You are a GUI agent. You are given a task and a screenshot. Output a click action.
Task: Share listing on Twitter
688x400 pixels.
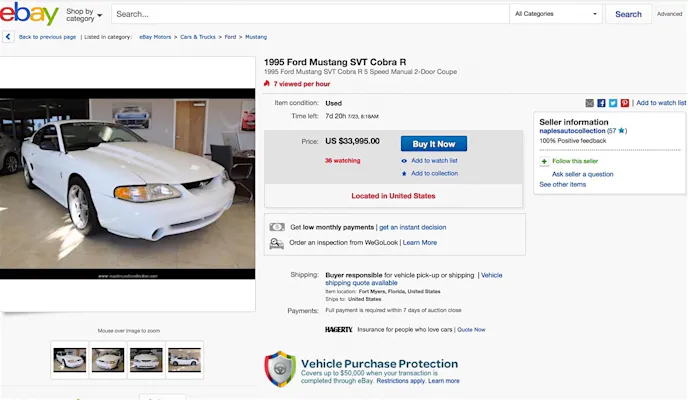pyautogui.click(x=613, y=103)
